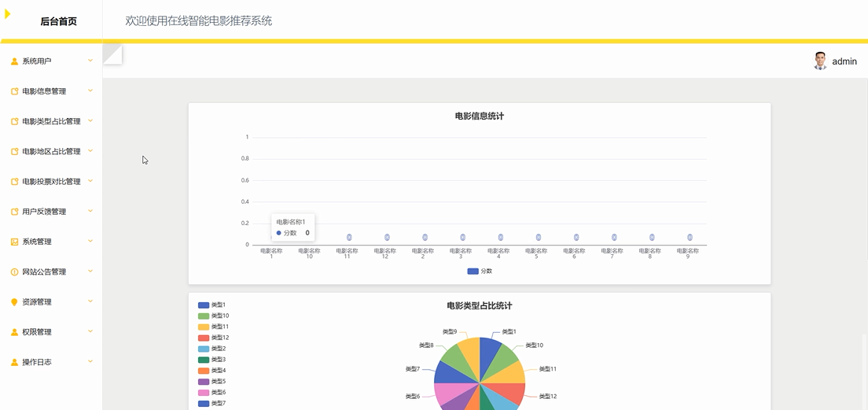Toggle 类型3 pie legend entry

click(x=212, y=360)
